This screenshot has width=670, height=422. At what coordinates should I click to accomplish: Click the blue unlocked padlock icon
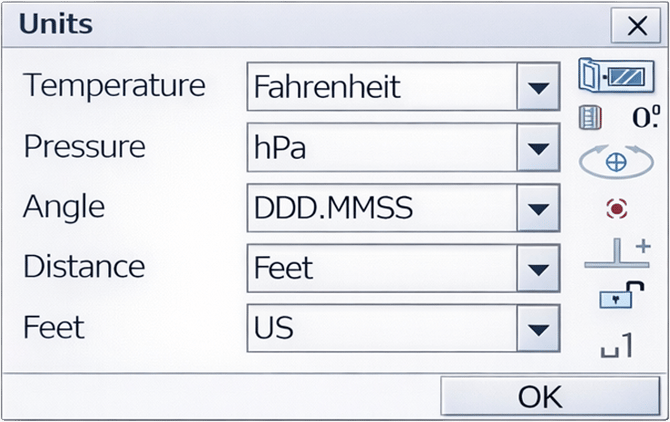pos(617,298)
